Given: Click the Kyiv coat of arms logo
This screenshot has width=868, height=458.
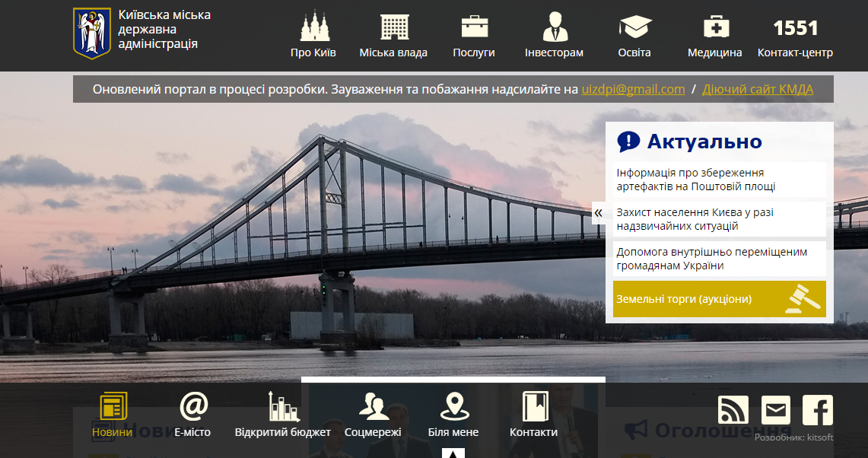Looking at the screenshot, I should 91,33.
